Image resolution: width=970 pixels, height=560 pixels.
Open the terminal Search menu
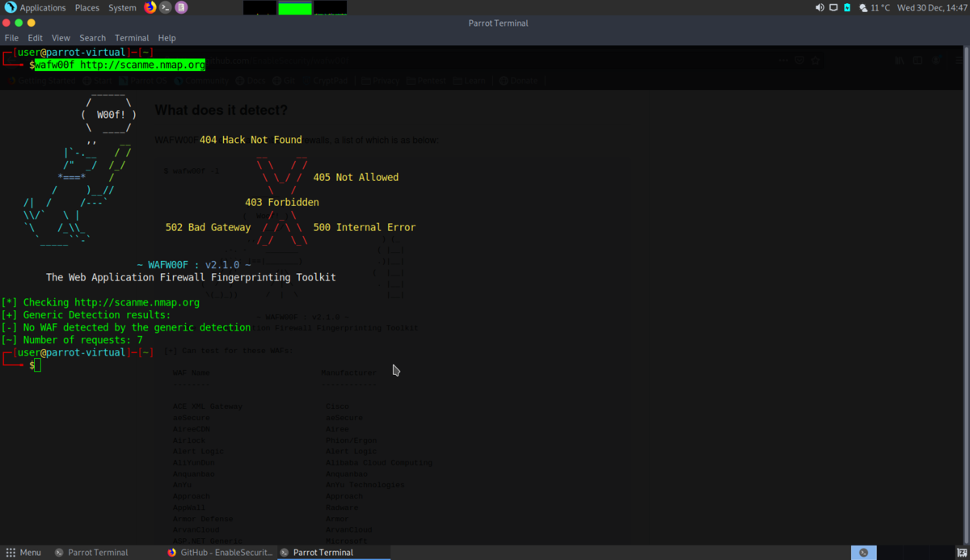pos(92,38)
